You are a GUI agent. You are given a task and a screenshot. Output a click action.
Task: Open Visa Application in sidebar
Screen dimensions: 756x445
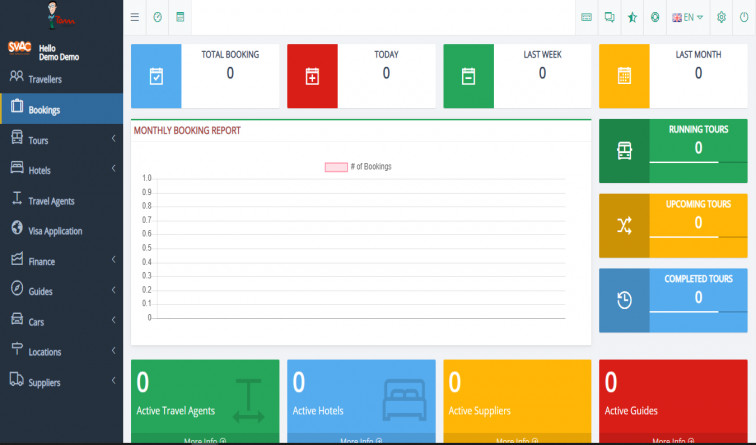click(x=61, y=230)
